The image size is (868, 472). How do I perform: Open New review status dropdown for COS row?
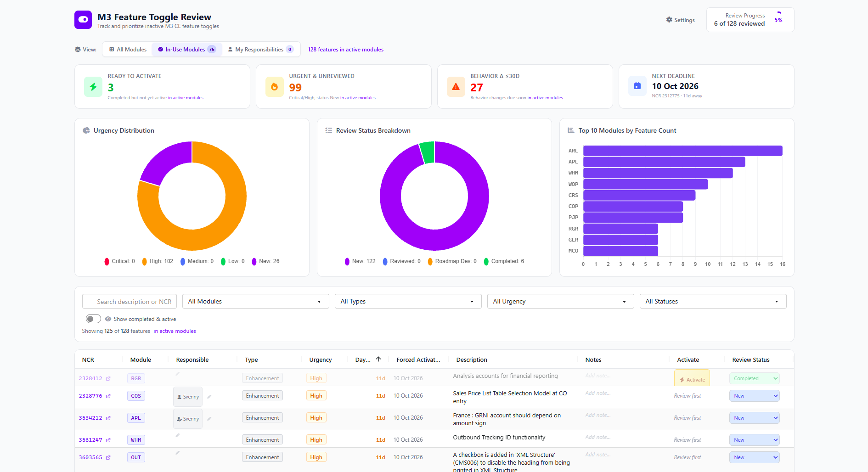pyautogui.click(x=754, y=396)
